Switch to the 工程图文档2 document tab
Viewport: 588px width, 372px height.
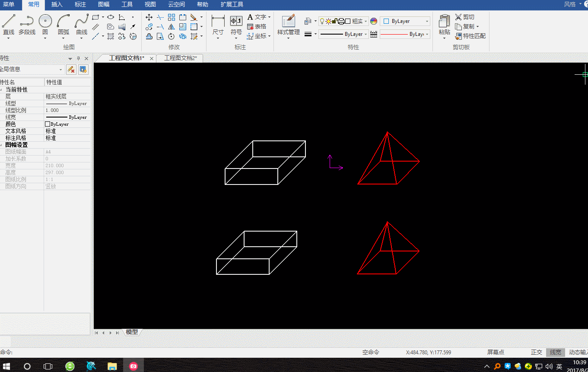pyautogui.click(x=180, y=58)
